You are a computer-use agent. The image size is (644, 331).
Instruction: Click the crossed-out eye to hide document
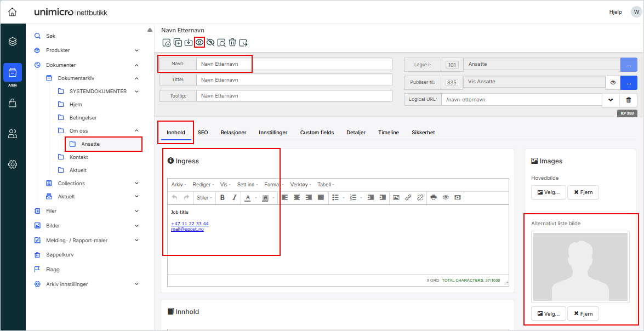(210, 42)
